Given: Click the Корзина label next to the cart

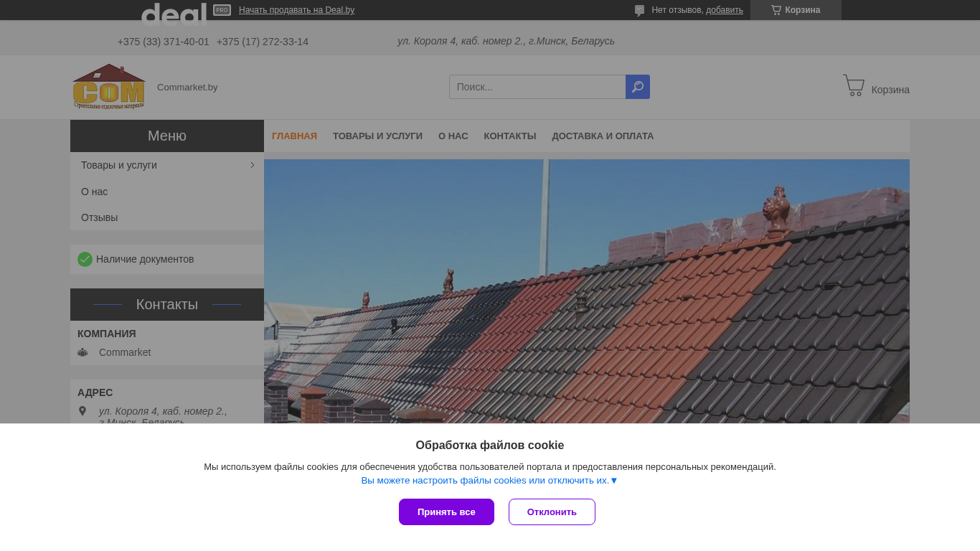Looking at the screenshot, I should 890,90.
